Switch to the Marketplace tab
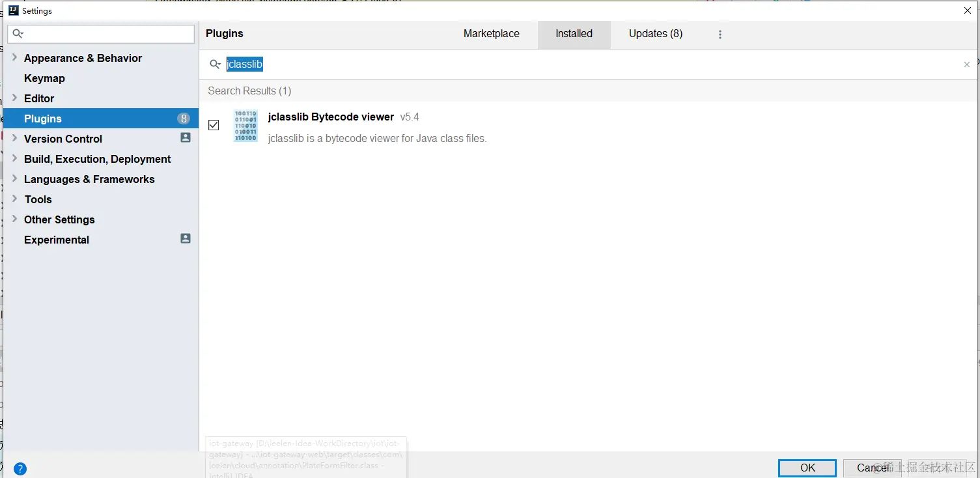This screenshot has height=478, width=980. pos(492,34)
